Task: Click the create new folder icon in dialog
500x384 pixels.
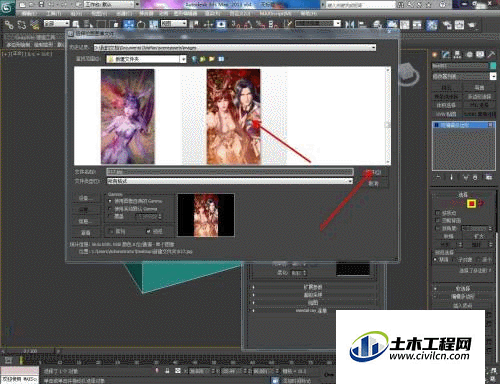Action: 212,59
